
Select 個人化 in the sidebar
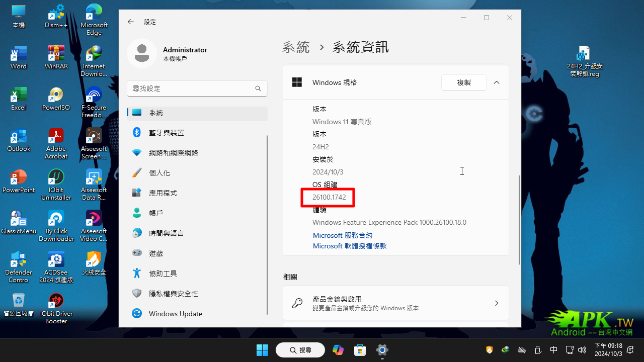pyautogui.click(x=197, y=173)
